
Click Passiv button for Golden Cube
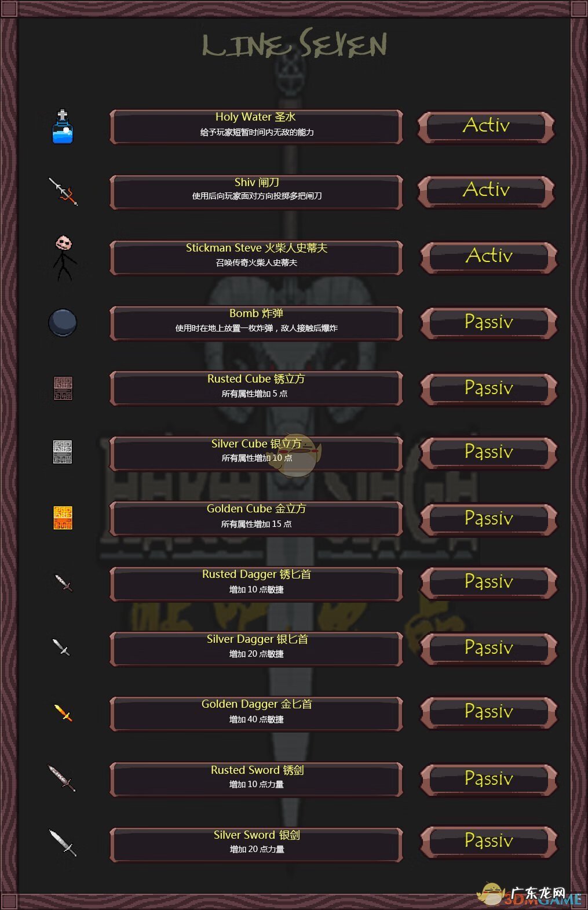(x=488, y=519)
